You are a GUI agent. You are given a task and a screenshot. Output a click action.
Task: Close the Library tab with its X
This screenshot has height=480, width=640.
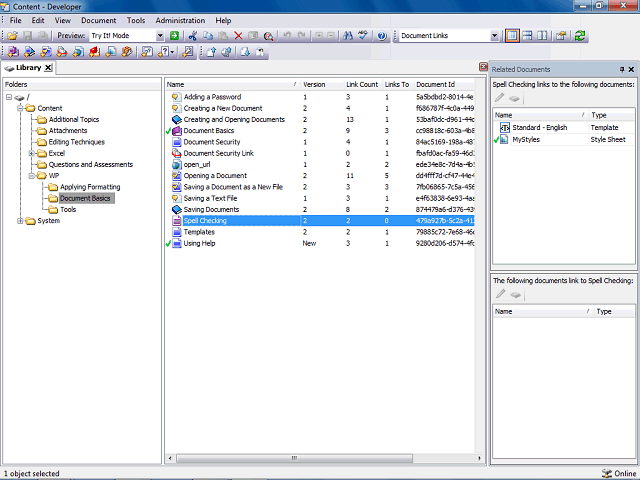[x=48, y=68]
